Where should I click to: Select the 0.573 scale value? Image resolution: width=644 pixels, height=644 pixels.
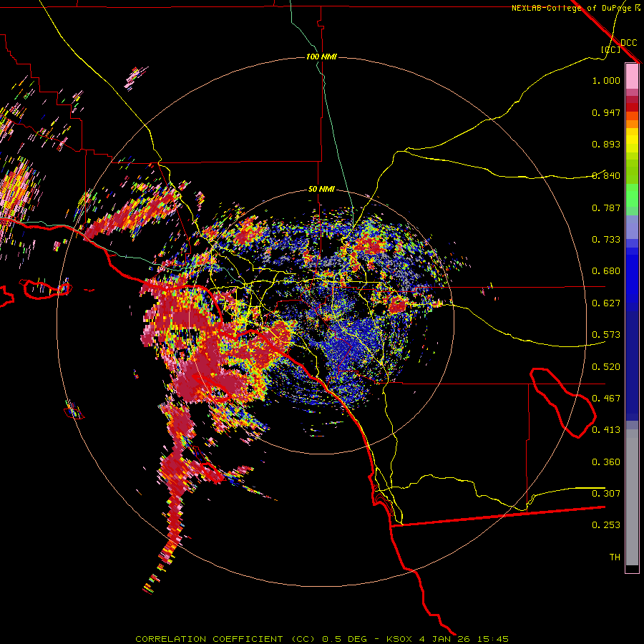pos(606,335)
